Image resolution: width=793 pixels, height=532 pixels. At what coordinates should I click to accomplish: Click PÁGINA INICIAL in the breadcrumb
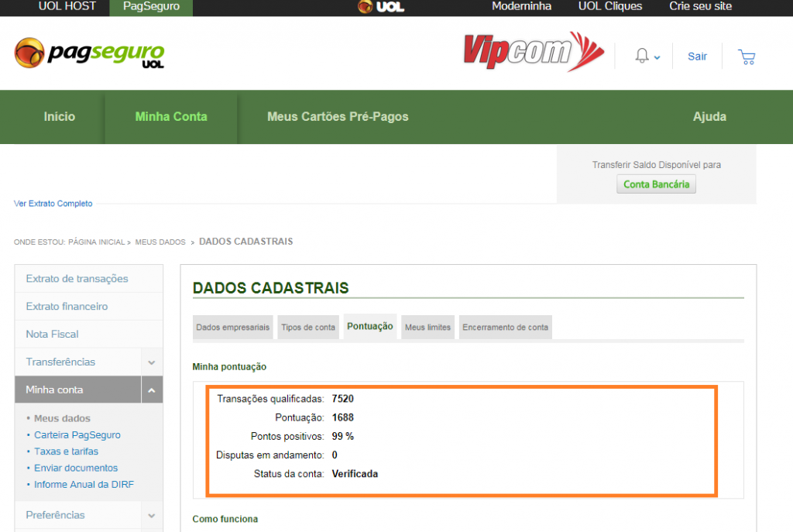pyautogui.click(x=97, y=242)
